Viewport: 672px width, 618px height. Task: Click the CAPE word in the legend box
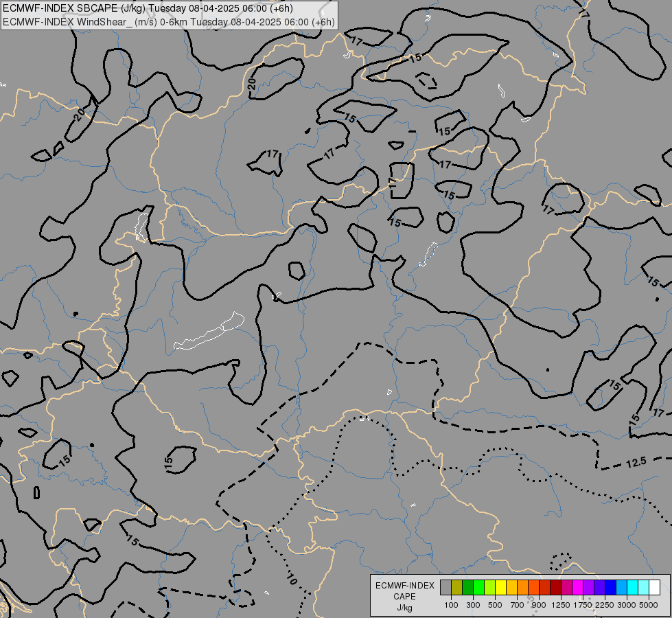[404, 597]
